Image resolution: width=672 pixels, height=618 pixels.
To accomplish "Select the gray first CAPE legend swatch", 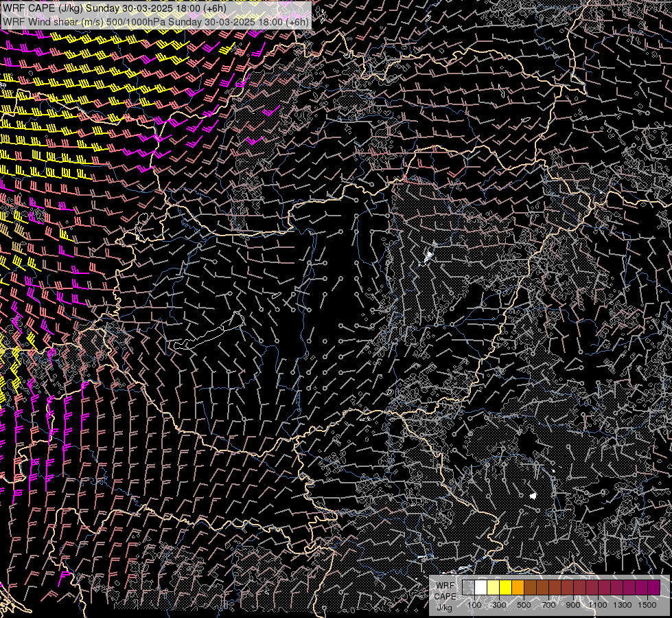I will click(x=468, y=587).
